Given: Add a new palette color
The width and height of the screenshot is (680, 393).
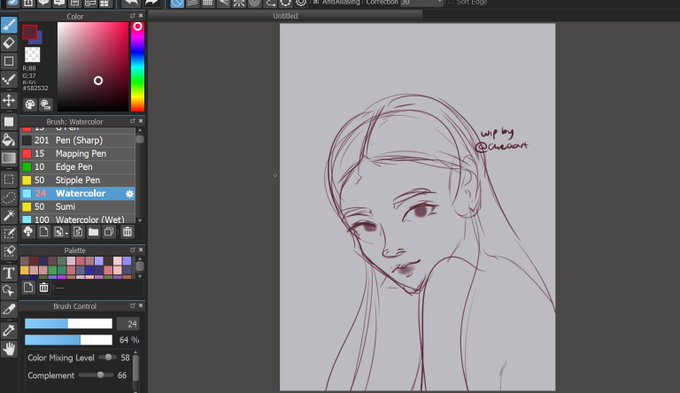Looking at the screenshot, I should tap(28, 287).
